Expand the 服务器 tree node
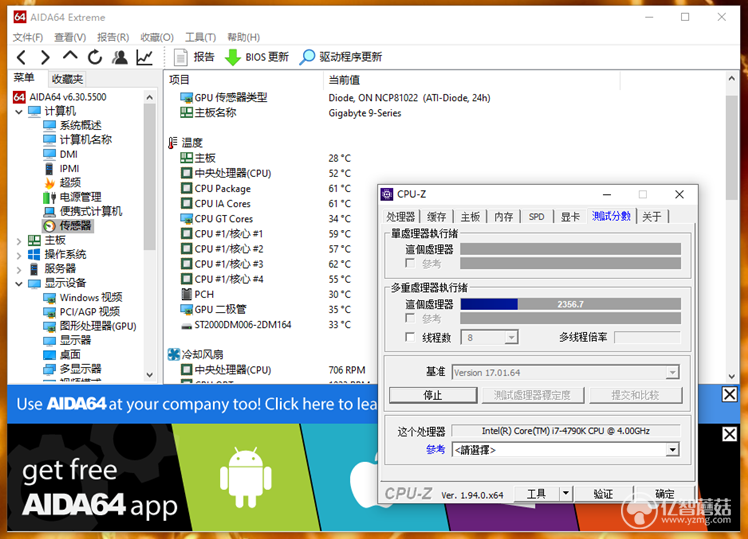The height and width of the screenshot is (539, 748). pyautogui.click(x=19, y=270)
